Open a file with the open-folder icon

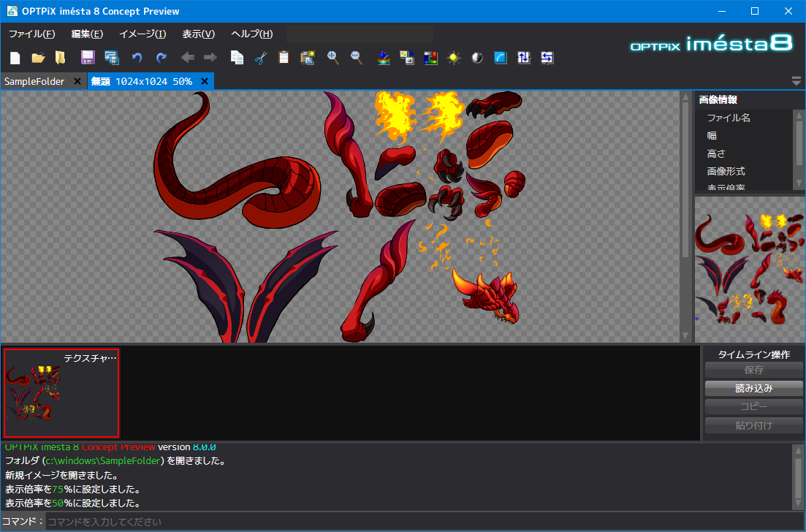(x=38, y=58)
